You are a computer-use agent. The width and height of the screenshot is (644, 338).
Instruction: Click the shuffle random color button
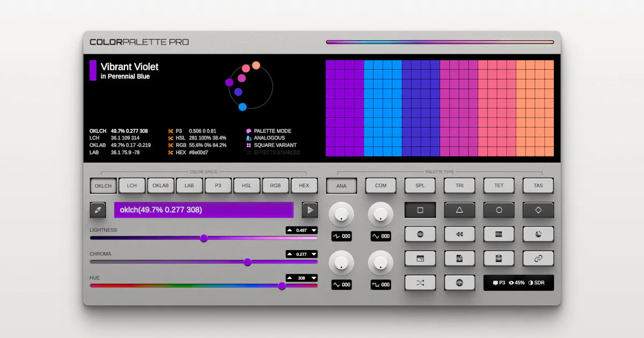click(420, 283)
